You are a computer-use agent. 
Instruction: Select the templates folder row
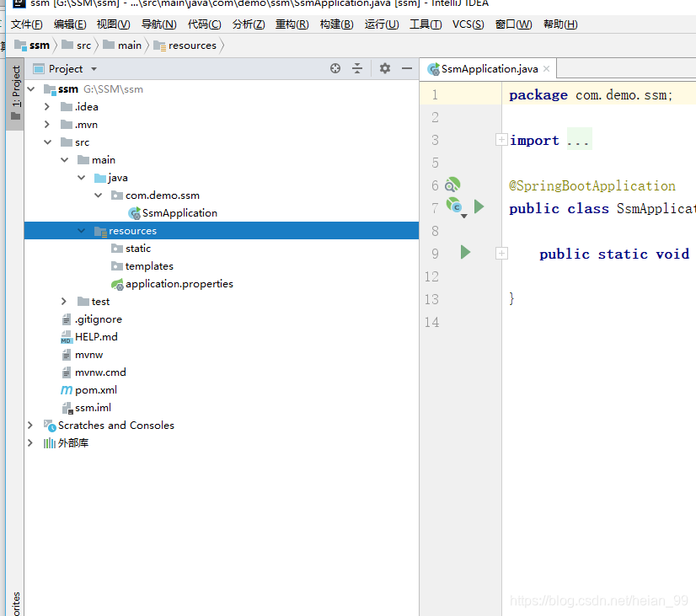[222, 266]
